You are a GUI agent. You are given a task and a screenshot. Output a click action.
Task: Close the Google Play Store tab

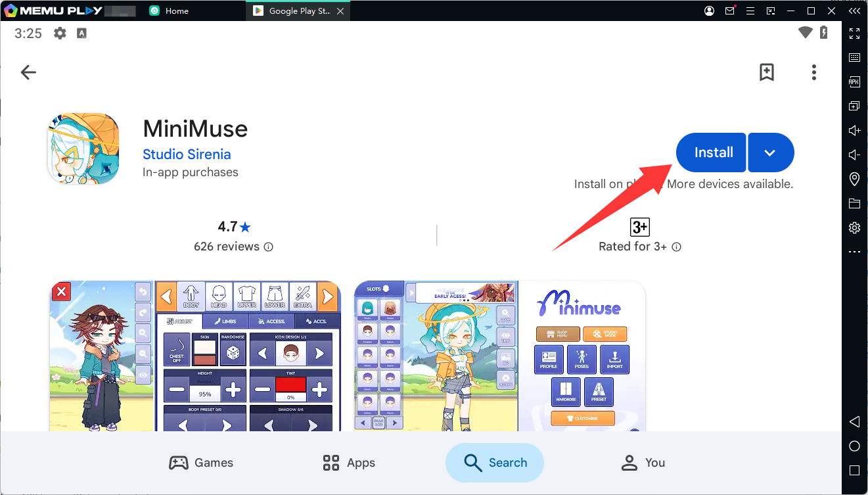click(342, 11)
